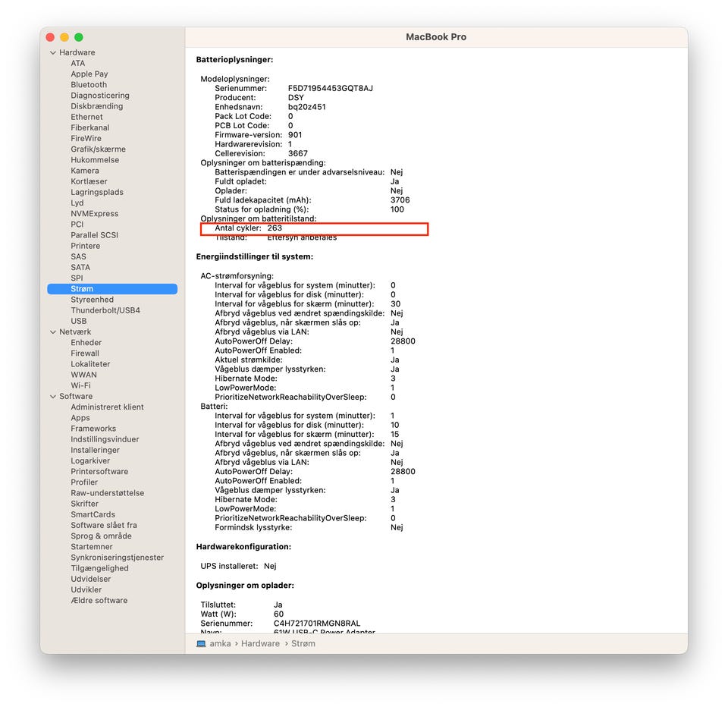Select Printere in sidebar
Viewport: 728px width, 707px height.
point(85,245)
